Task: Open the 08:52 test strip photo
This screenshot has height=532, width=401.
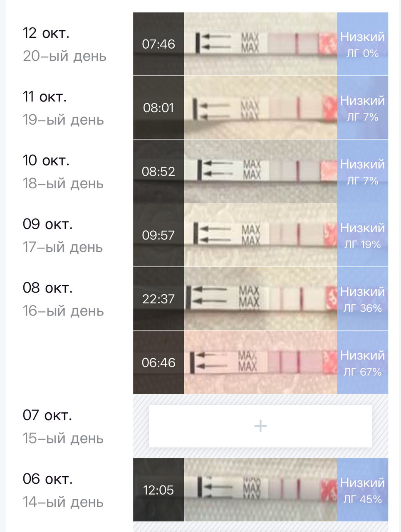Action: 260,171
